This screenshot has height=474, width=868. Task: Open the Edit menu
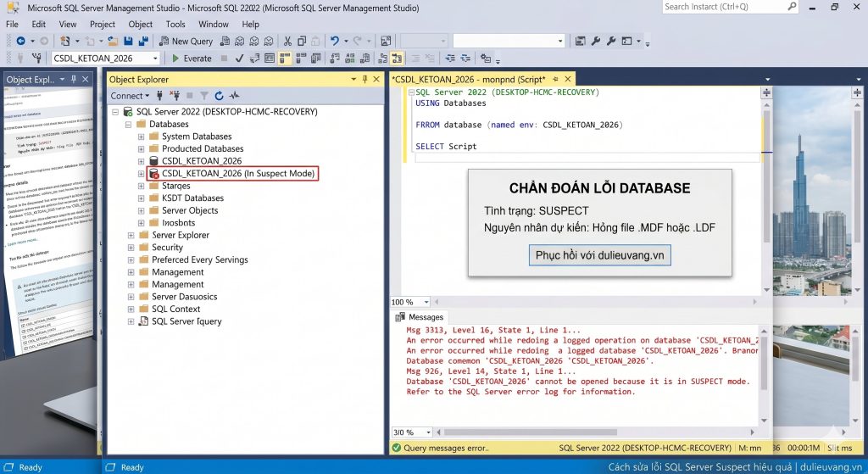pos(39,25)
